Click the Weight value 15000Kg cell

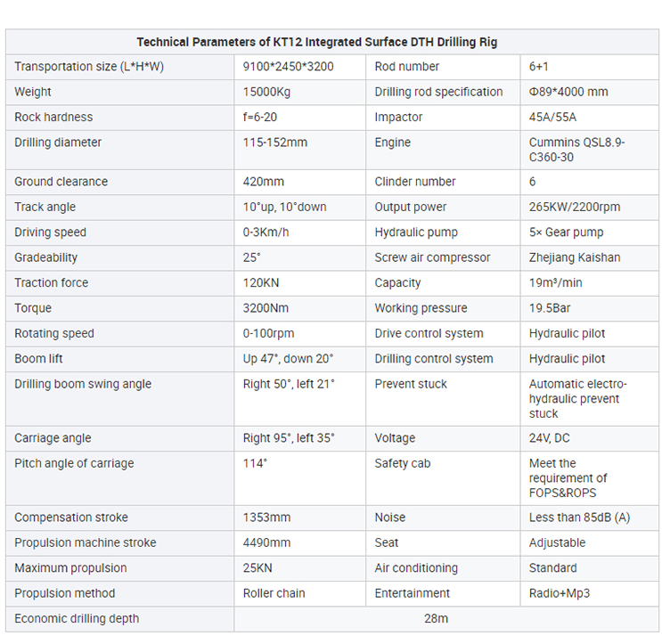(266, 92)
